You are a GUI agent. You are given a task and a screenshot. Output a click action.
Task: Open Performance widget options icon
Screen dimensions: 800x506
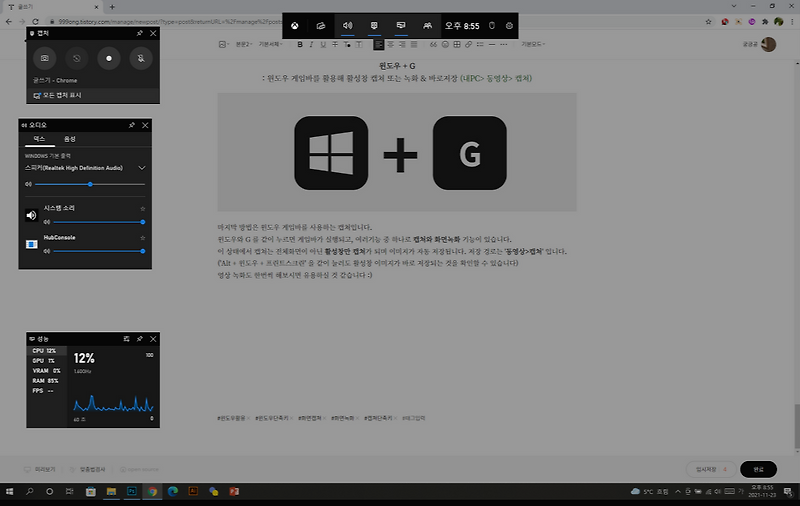pyautogui.click(x=127, y=339)
